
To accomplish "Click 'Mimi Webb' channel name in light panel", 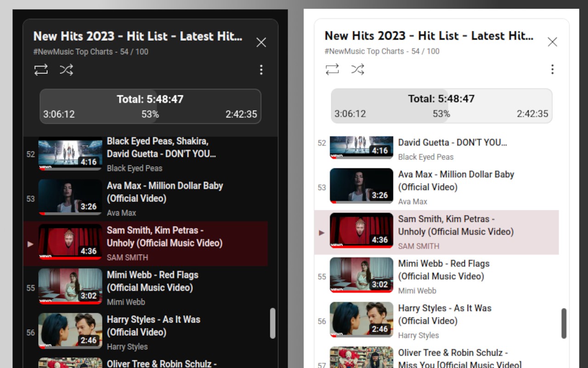I will (417, 291).
